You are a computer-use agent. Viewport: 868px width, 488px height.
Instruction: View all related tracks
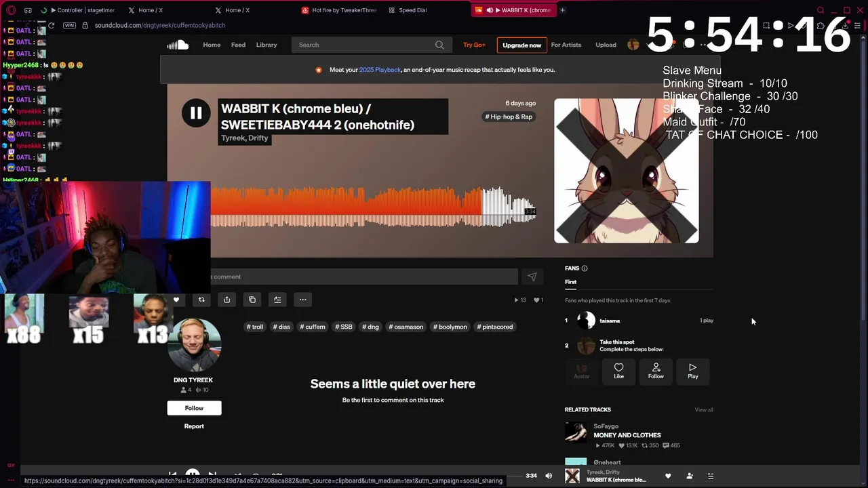click(704, 410)
